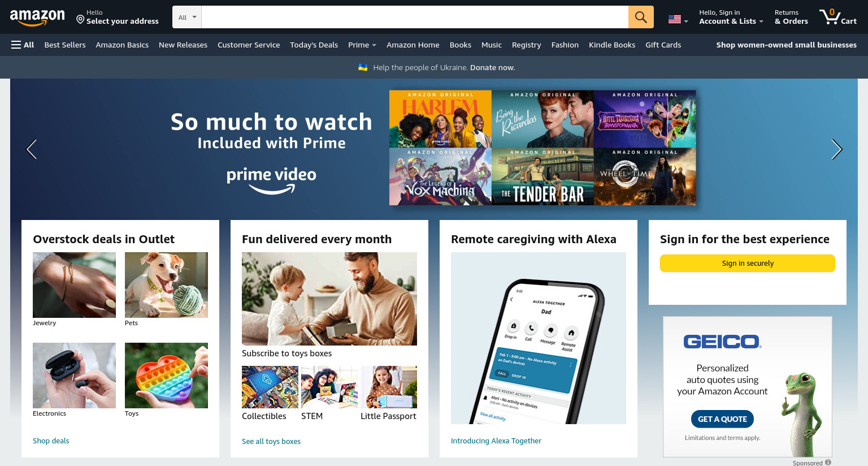Click the Alexa Together phone image
Image resolution: width=868 pixels, height=466 pixels.
click(539, 338)
